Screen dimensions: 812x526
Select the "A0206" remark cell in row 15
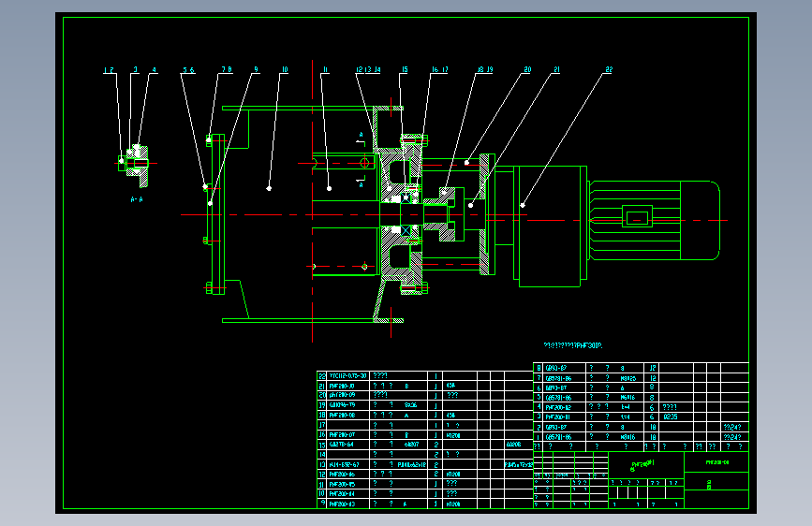pos(513,445)
